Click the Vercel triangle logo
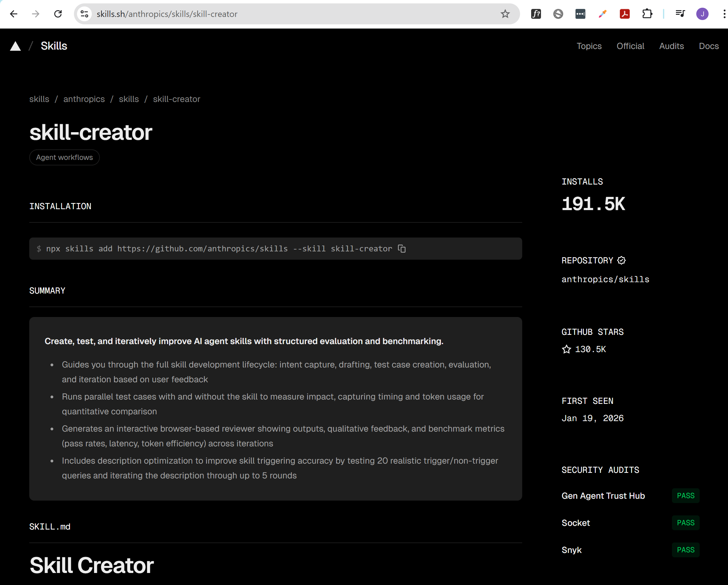Viewport: 728px width, 585px height. tap(15, 46)
